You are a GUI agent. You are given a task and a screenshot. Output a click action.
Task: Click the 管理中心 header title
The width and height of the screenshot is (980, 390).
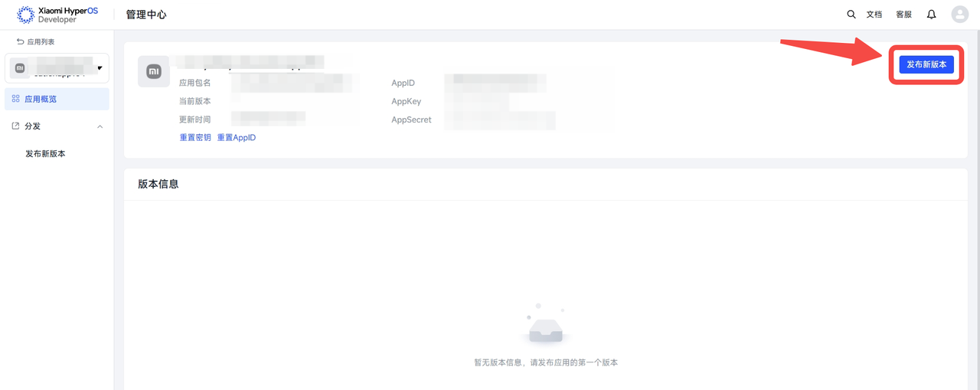pos(145,15)
